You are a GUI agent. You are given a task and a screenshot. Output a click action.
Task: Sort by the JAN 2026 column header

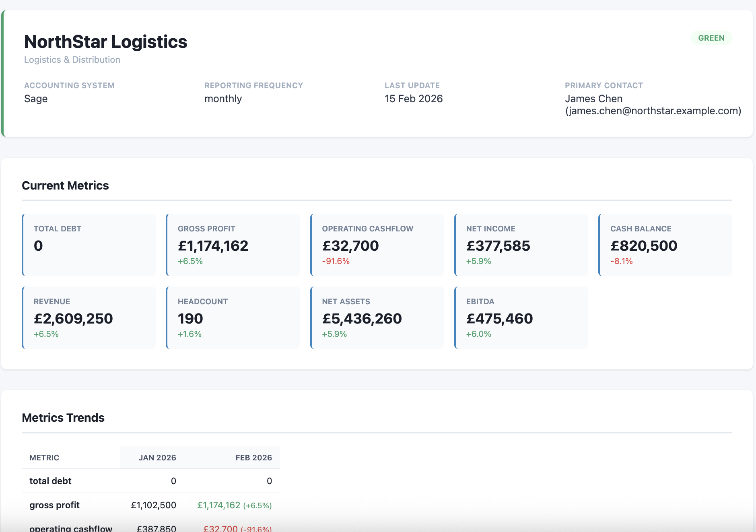pyautogui.click(x=157, y=458)
